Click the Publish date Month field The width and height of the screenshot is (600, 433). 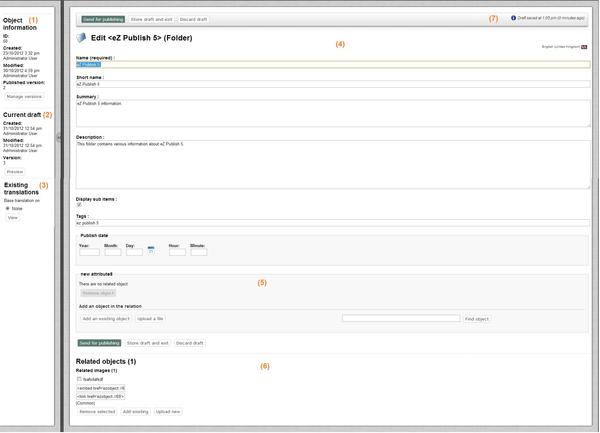click(113, 252)
